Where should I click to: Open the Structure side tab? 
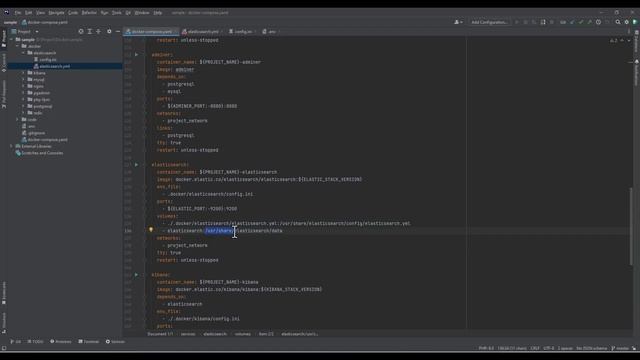tap(4, 323)
